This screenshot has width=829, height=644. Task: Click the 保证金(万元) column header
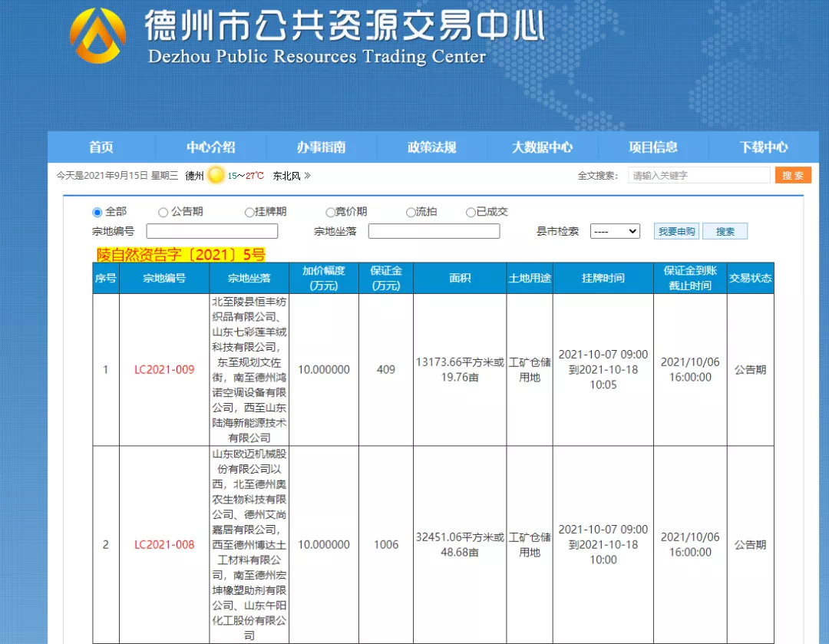tap(386, 278)
